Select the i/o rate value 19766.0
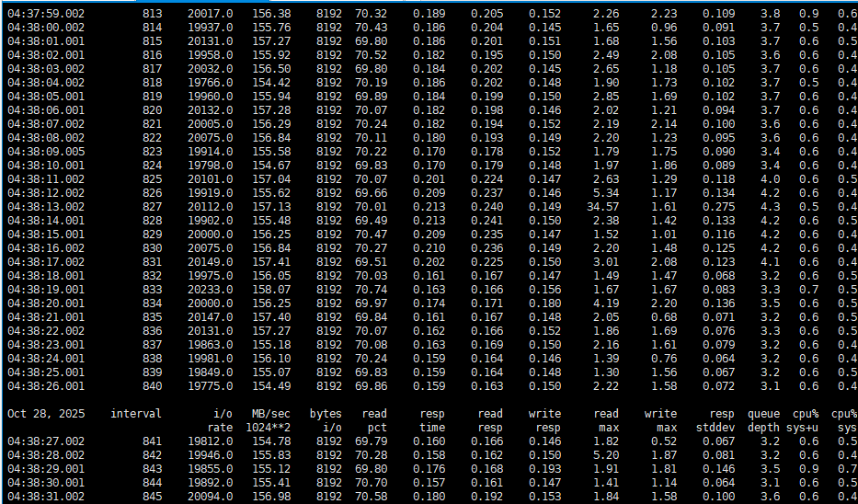858x504 pixels. [x=210, y=83]
